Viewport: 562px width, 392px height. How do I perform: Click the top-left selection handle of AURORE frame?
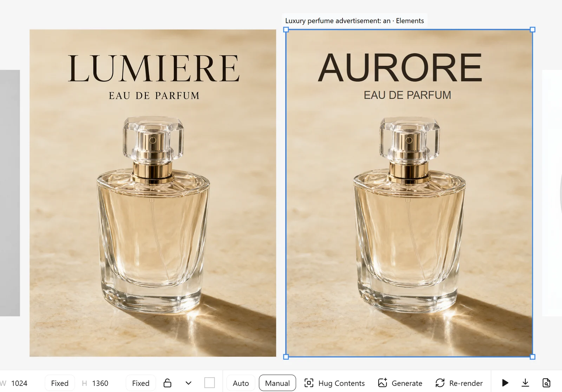pos(286,30)
